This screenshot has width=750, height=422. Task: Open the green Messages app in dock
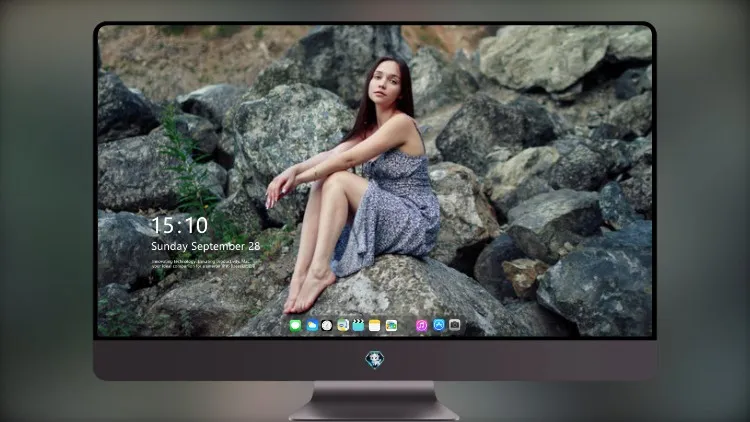(x=296, y=326)
